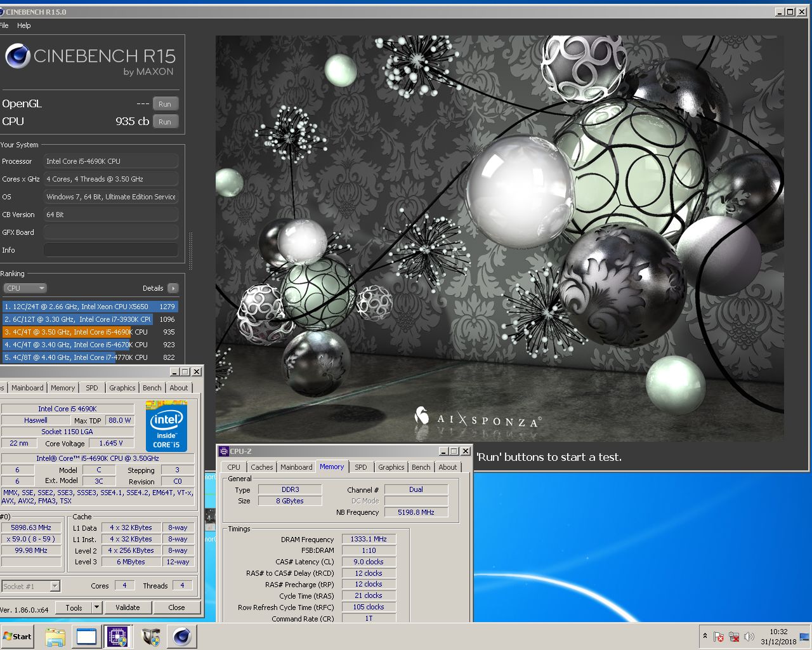The image size is (812, 650).
Task: Switch to SPD tab in left CPU-Z window
Action: pos(92,388)
